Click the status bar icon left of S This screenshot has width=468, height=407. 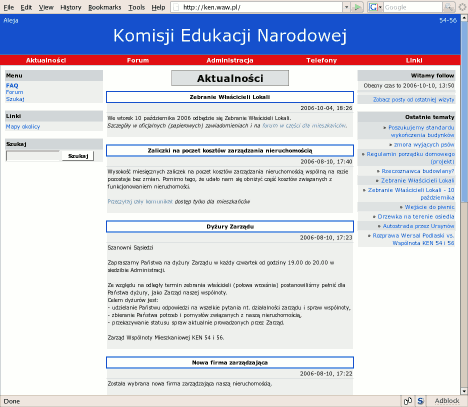[x=408, y=401]
